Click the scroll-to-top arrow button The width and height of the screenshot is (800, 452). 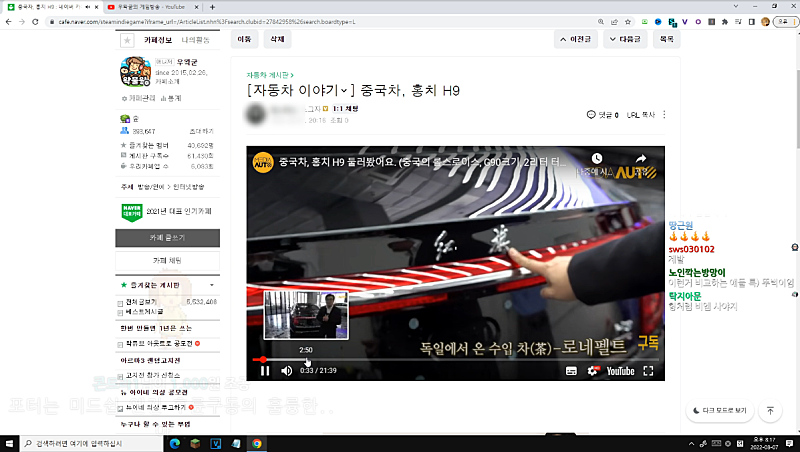[770, 411]
